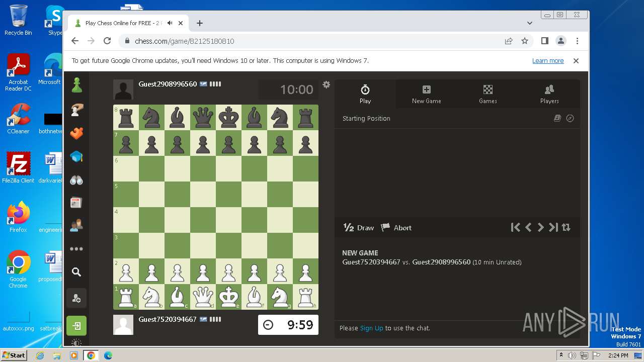Image resolution: width=644 pixels, height=362 pixels.
Task: Open Recycle Bin on desktop
Action: [18, 20]
